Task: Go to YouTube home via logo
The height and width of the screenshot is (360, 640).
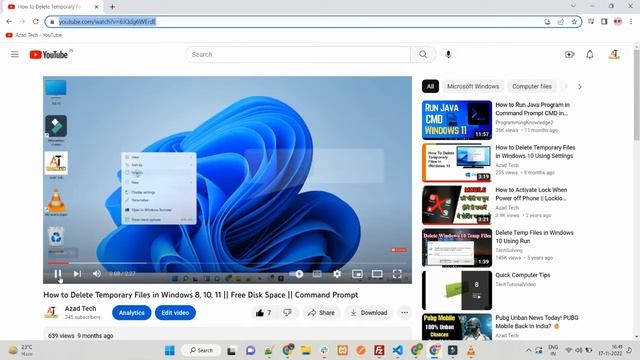Action: coord(49,54)
